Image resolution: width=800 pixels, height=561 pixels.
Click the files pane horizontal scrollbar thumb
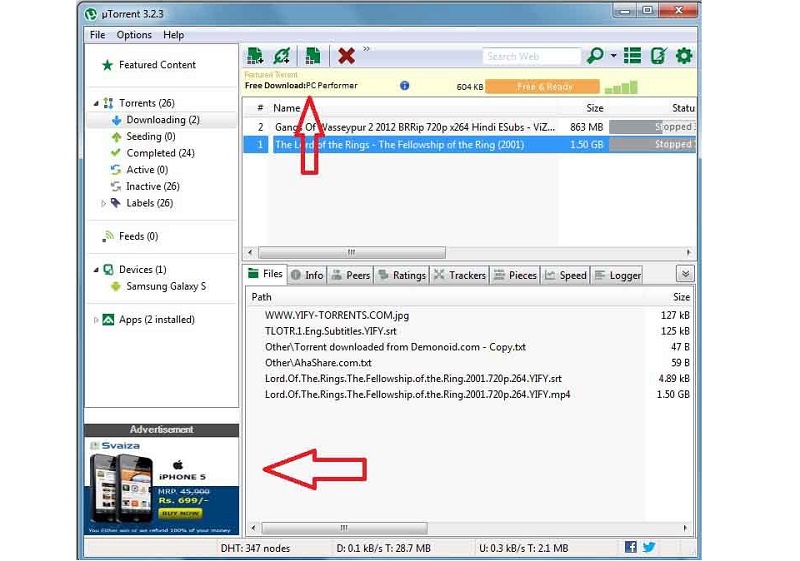click(344, 528)
